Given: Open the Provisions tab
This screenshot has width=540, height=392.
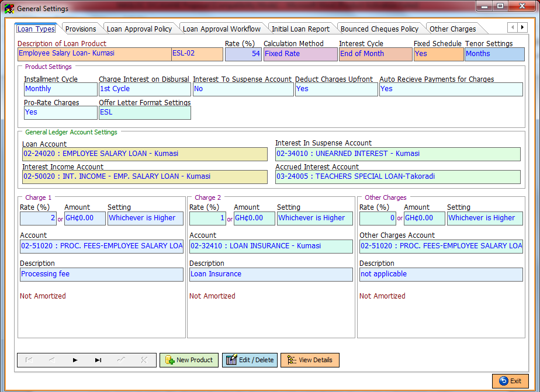Looking at the screenshot, I should [81, 29].
